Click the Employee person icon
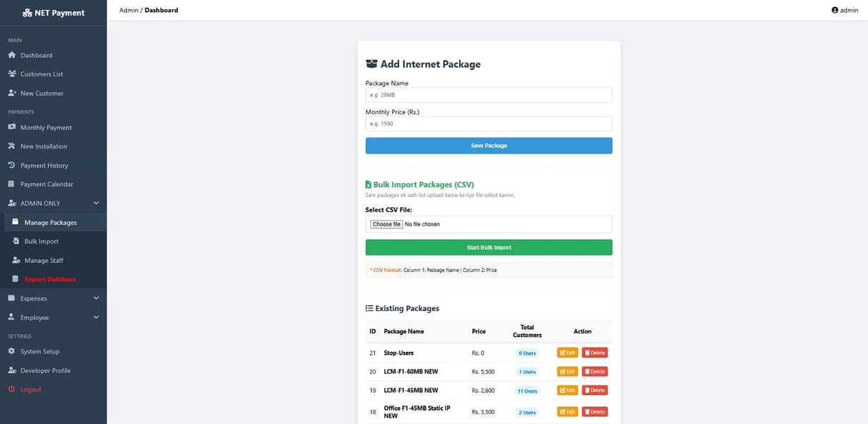The width and height of the screenshot is (868, 424). 11,317
